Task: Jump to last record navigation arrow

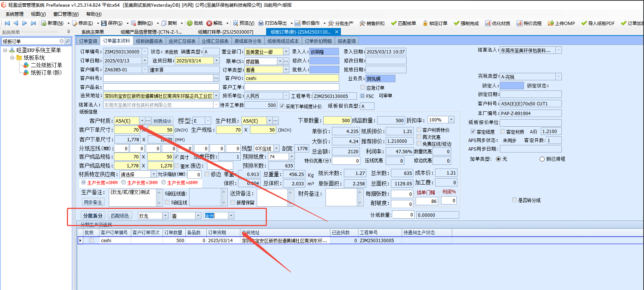Action: (x=33, y=23)
